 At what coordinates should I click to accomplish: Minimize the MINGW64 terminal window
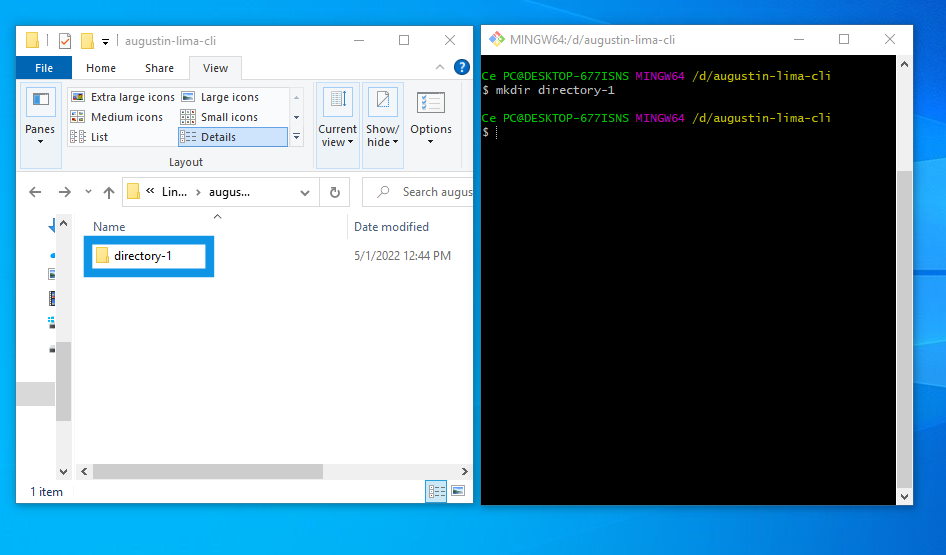pyautogui.click(x=799, y=39)
